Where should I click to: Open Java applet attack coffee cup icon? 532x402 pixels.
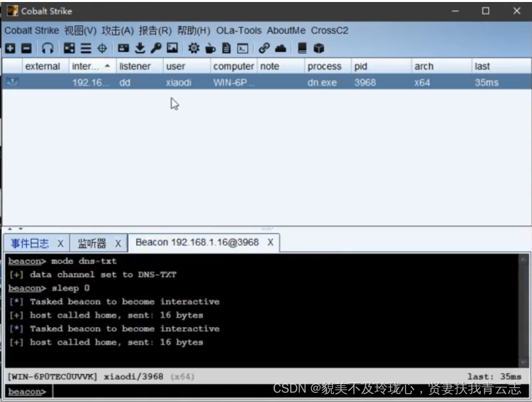coord(210,48)
